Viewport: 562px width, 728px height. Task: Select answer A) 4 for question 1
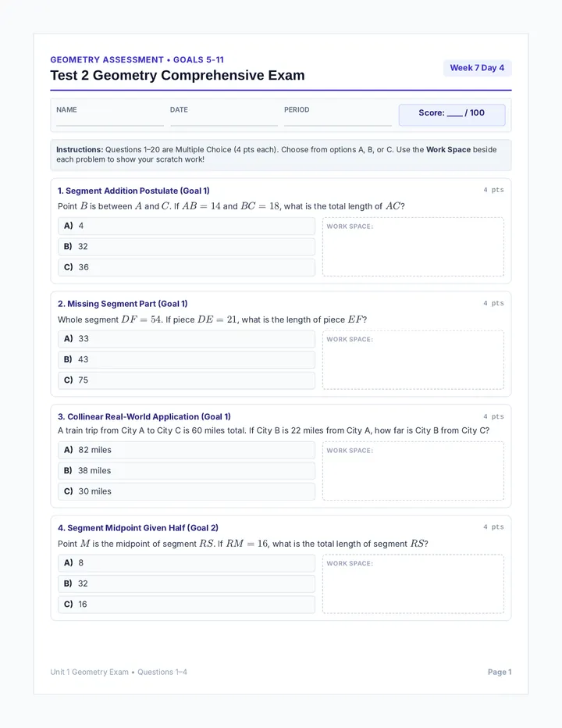point(186,226)
